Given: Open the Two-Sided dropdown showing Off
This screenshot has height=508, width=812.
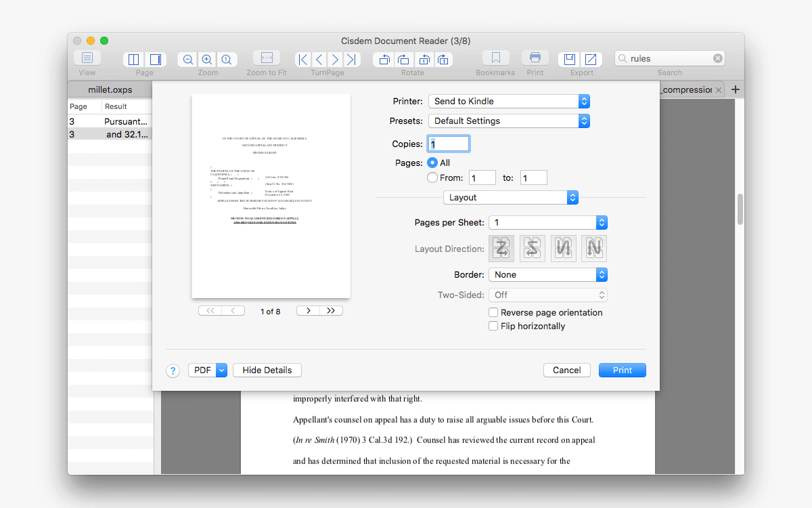Looking at the screenshot, I should (548, 295).
